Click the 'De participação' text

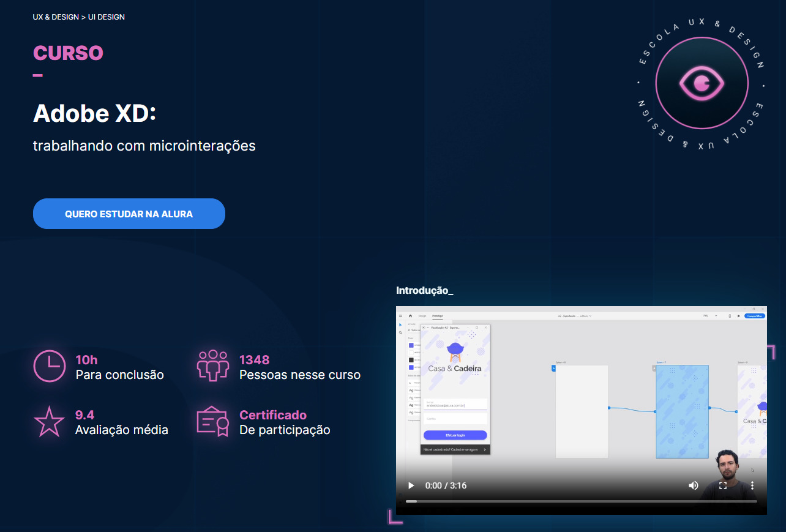pyautogui.click(x=285, y=430)
